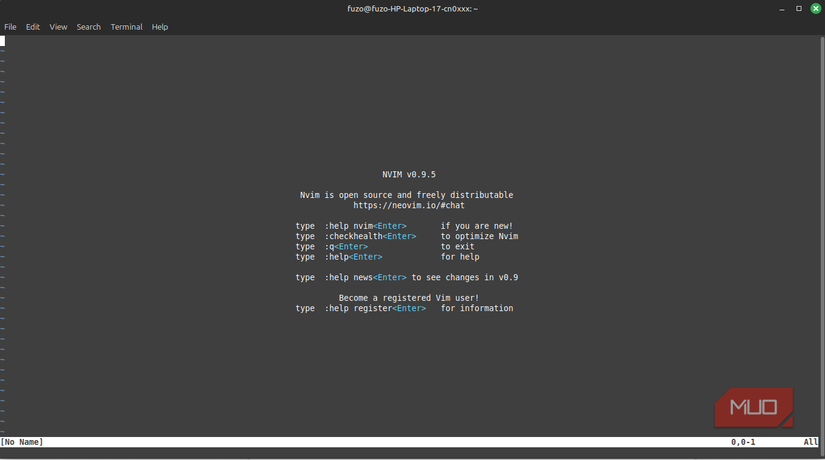Click the window title fuzo@fuzo-HP-Laptop-17
Viewport: 825px width, 460px height.
pyautogui.click(x=412, y=8)
